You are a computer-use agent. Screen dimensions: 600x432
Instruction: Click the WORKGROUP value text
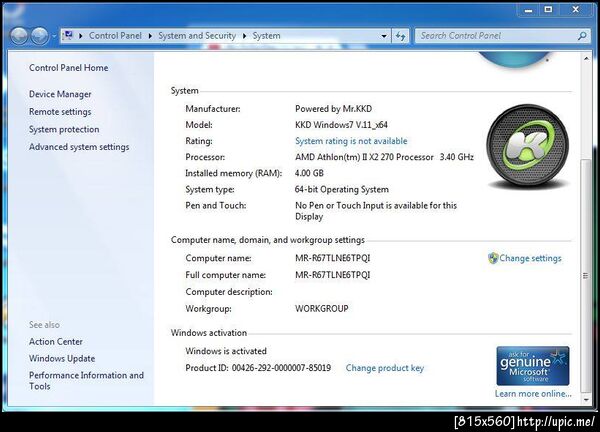321,309
